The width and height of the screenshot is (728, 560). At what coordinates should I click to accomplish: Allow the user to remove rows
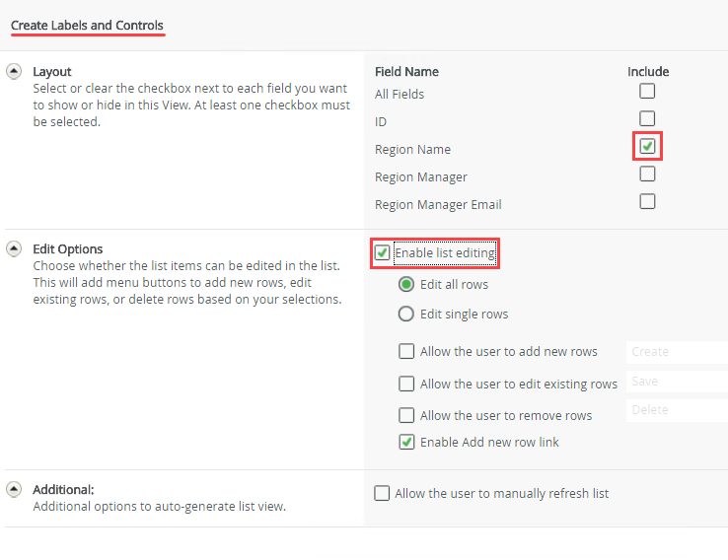[406, 415]
